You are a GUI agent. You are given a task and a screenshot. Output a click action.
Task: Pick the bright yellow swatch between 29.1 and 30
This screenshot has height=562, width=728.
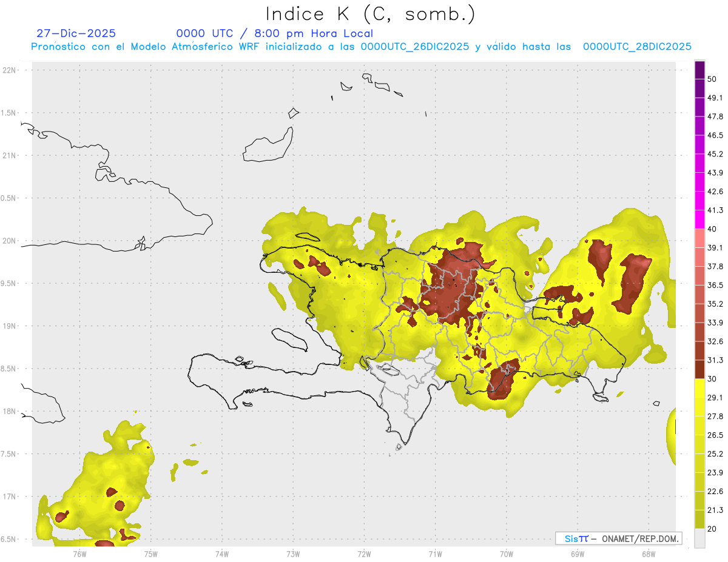tap(699, 389)
